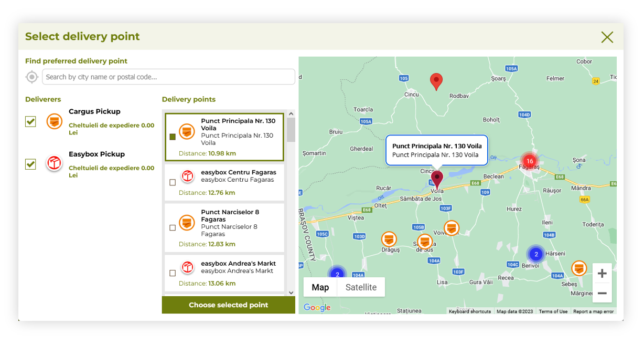Click the delivery points list scrollbar thumb
The image size is (644, 344).
click(x=291, y=130)
